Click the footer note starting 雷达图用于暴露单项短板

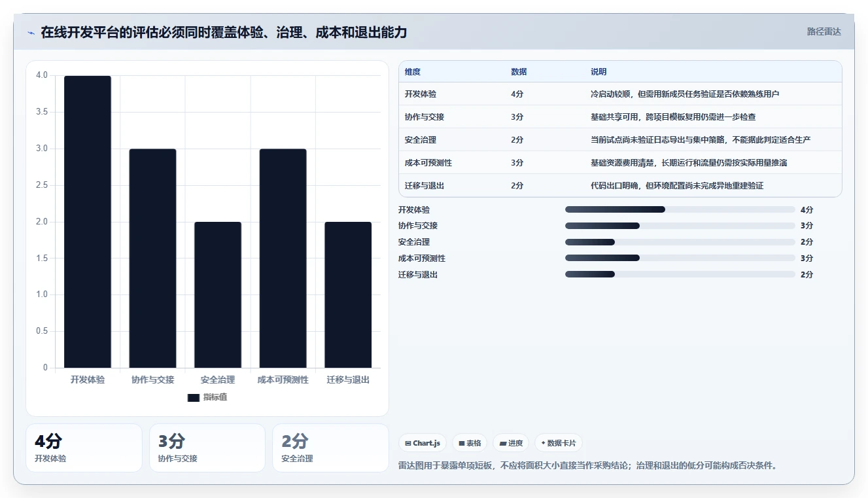click(587, 466)
